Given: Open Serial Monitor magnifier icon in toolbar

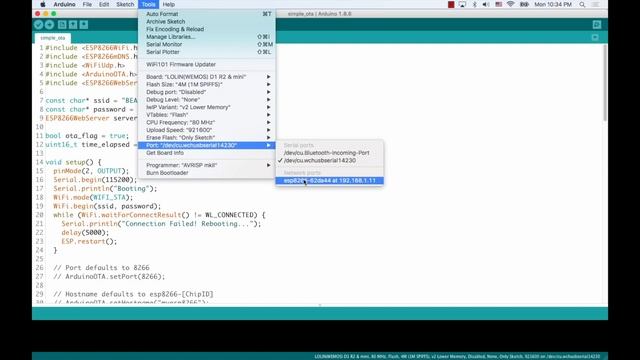Looking at the screenshot, I should pyautogui.click(x=597, y=25).
